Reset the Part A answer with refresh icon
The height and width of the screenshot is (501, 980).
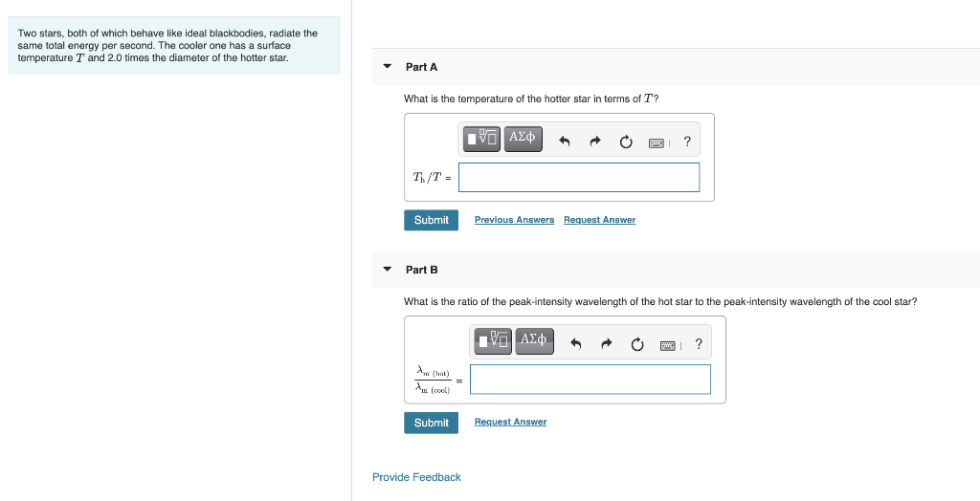[x=626, y=142]
